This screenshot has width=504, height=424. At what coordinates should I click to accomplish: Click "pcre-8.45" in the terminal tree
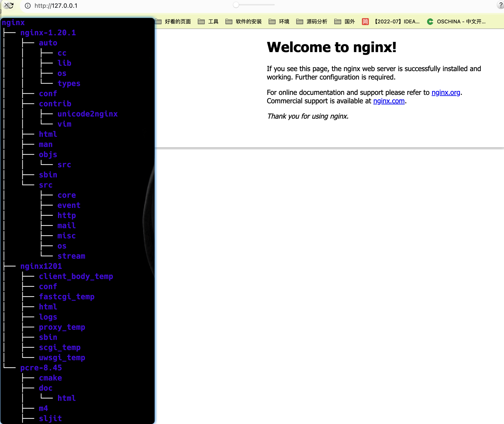[41, 368]
